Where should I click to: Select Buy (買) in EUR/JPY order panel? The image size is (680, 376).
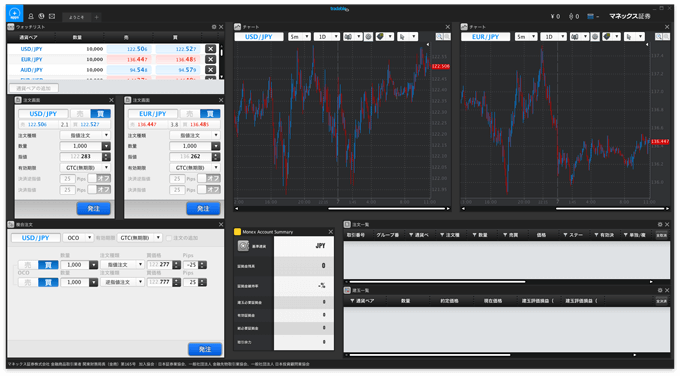210,114
